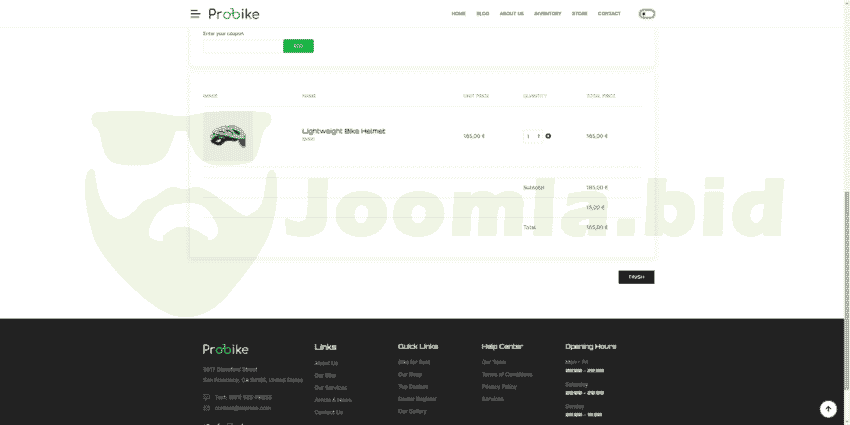
Task: Remove helmet item with delete icon
Action: [x=548, y=136]
